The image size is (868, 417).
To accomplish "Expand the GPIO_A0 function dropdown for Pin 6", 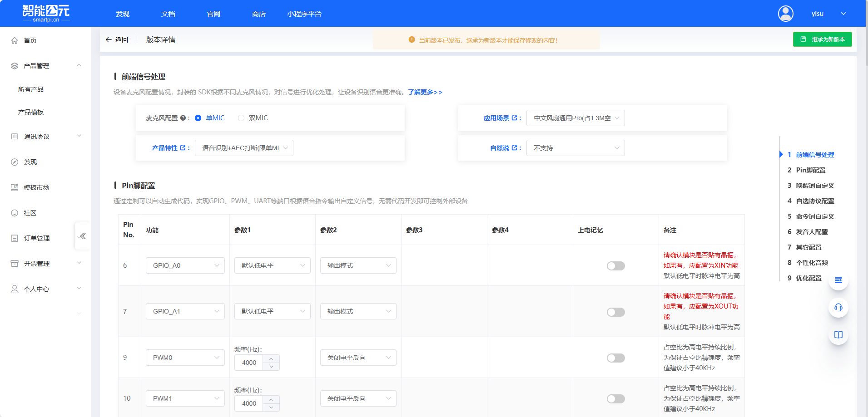I will pos(185,265).
